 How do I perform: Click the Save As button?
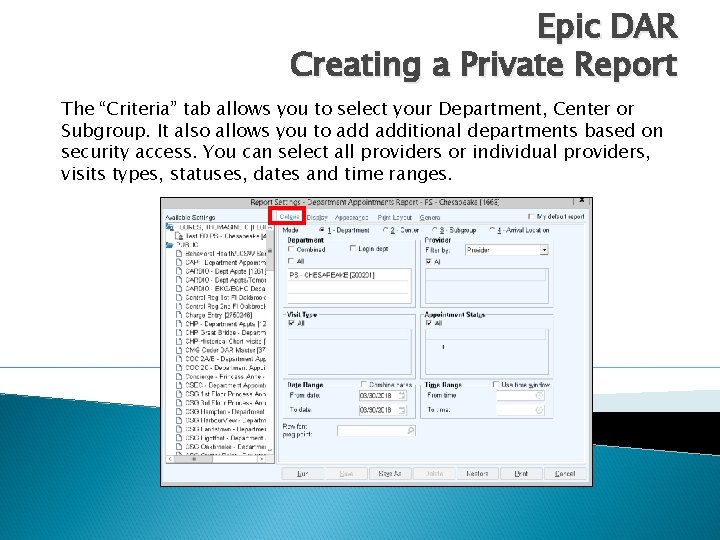390,473
